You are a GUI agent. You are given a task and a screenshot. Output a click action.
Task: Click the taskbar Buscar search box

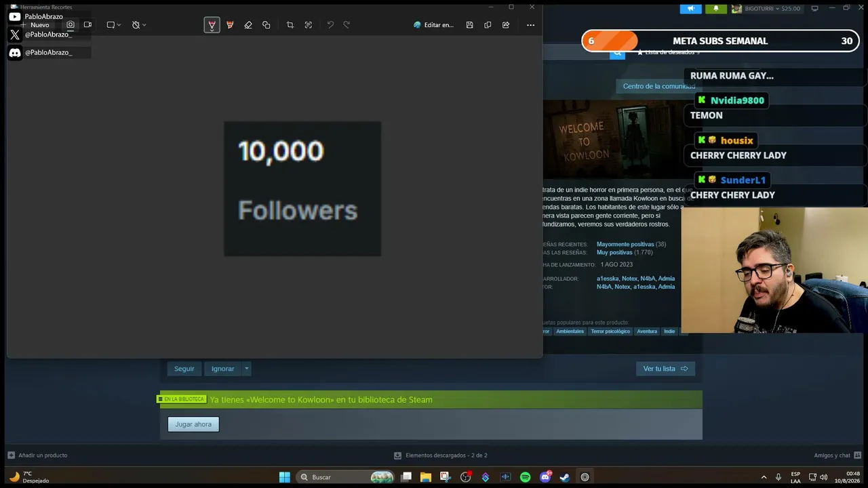pos(347,477)
